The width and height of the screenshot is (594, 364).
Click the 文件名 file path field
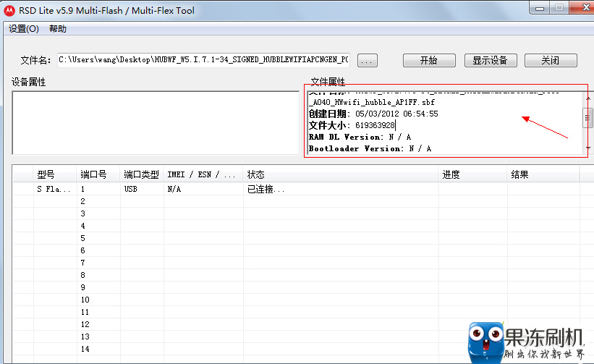click(204, 60)
